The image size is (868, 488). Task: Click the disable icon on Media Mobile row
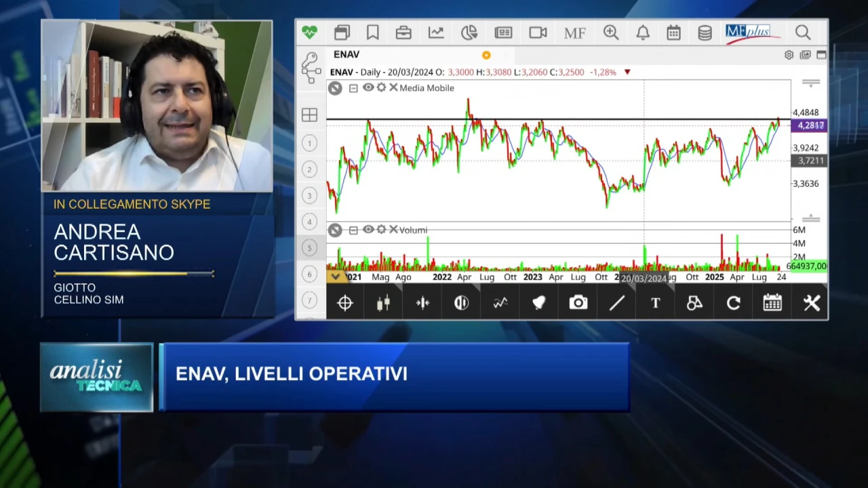pyautogui.click(x=335, y=88)
